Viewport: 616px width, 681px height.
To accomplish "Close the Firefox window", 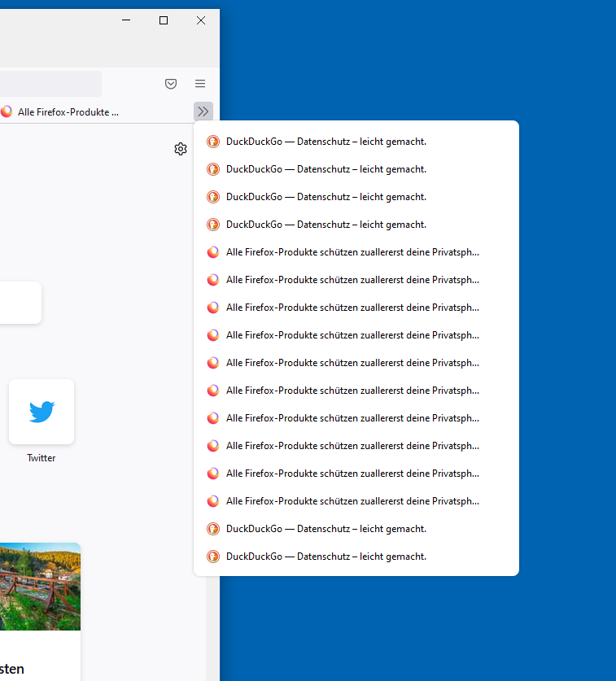I will [201, 20].
